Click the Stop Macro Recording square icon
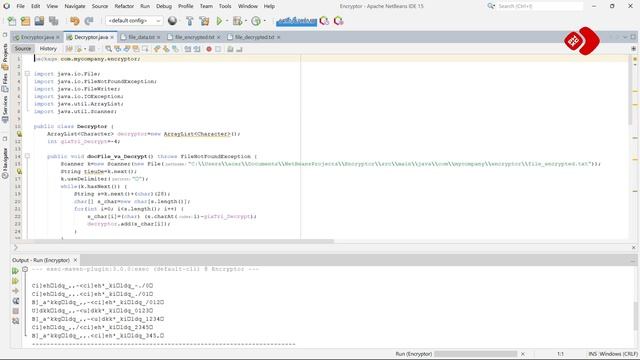Viewport: 640px width, 360px height. (x=218, y=49)
